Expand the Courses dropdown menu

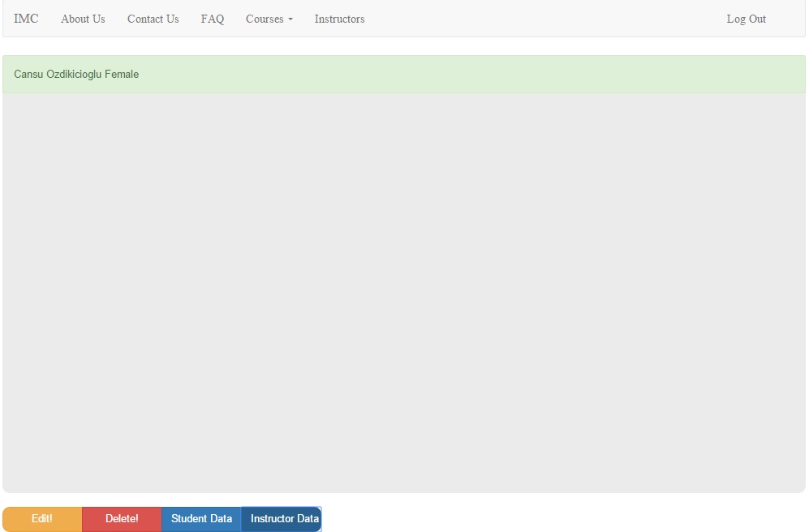tap(265, 19)
